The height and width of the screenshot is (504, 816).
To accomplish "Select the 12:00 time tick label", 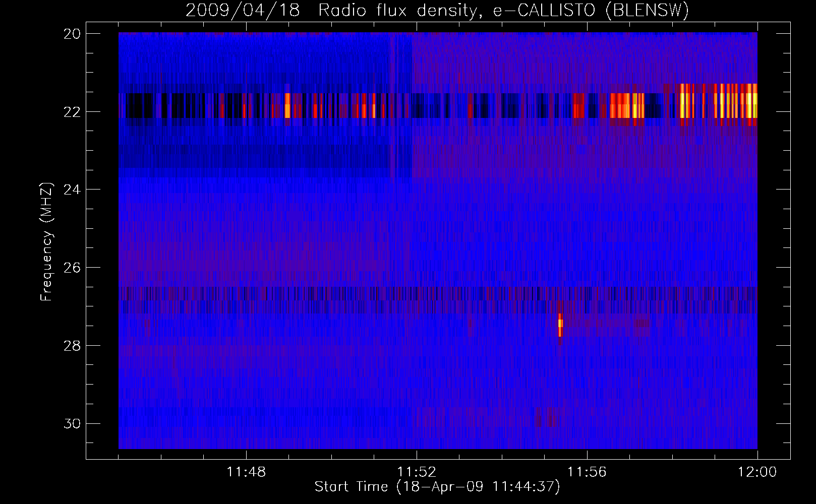I will click(x=757, y=472).
